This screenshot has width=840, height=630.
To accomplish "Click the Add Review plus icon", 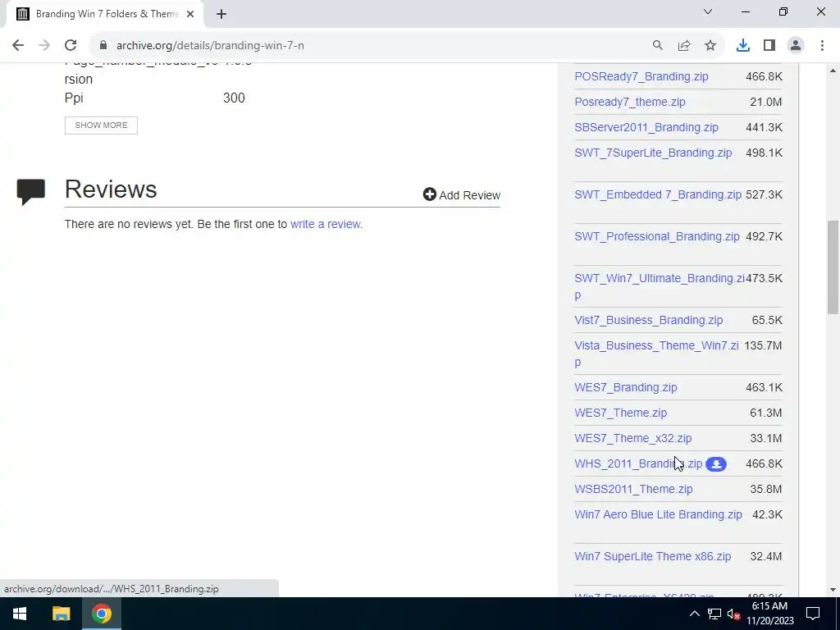I will tap(429, 194).
